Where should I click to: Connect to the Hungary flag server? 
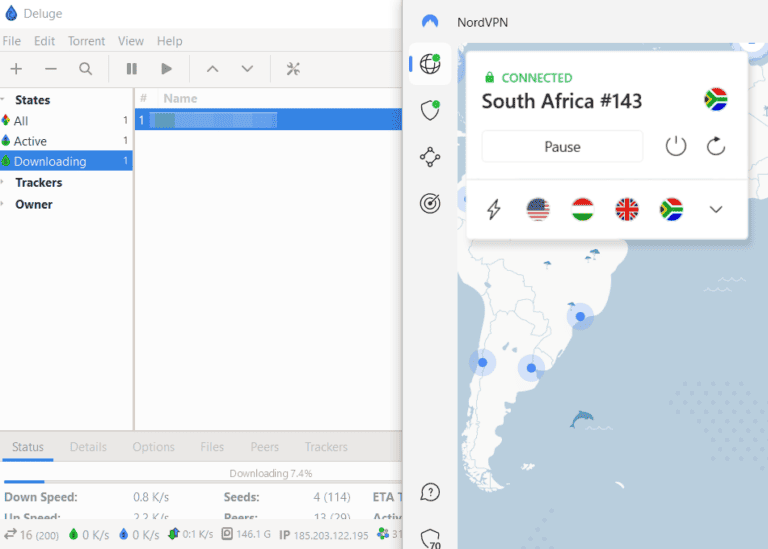(582, 209)
